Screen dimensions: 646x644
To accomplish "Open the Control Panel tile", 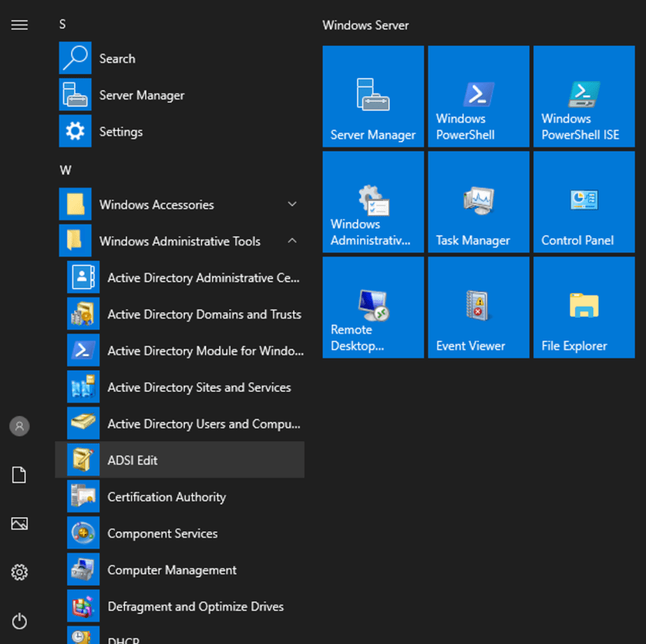I will point(585,202).
